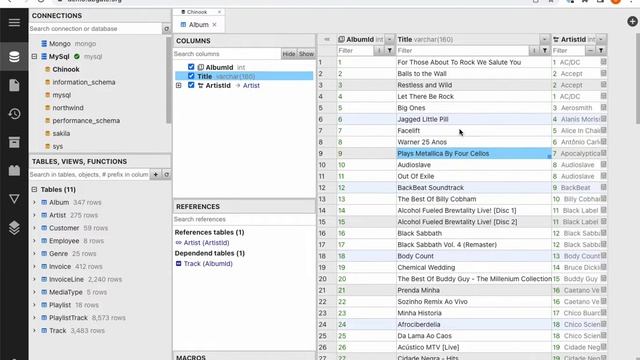Refresh the tables list

tap(166, 174)
